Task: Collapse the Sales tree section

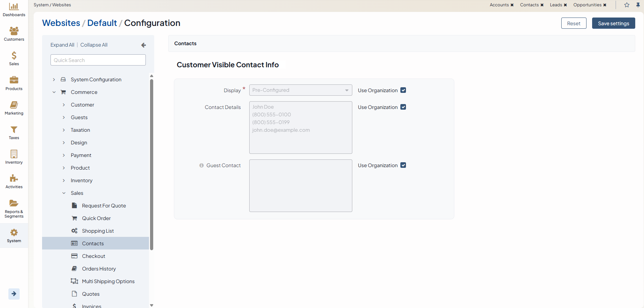Action: (64, 193)
